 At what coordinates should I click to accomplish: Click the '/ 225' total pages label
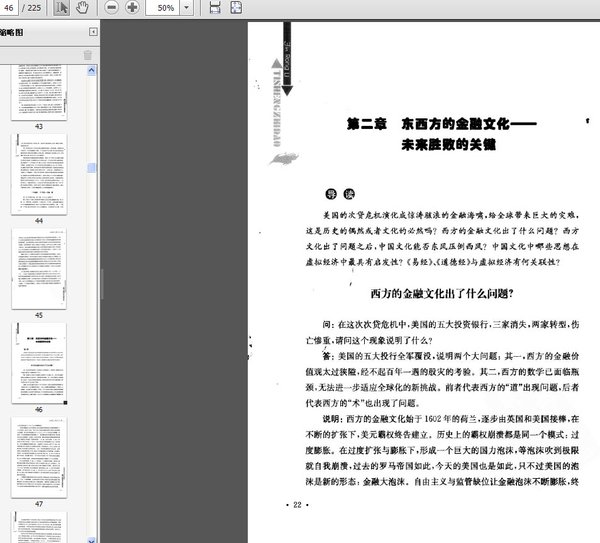pyautogui.click(x=31, y=8)
